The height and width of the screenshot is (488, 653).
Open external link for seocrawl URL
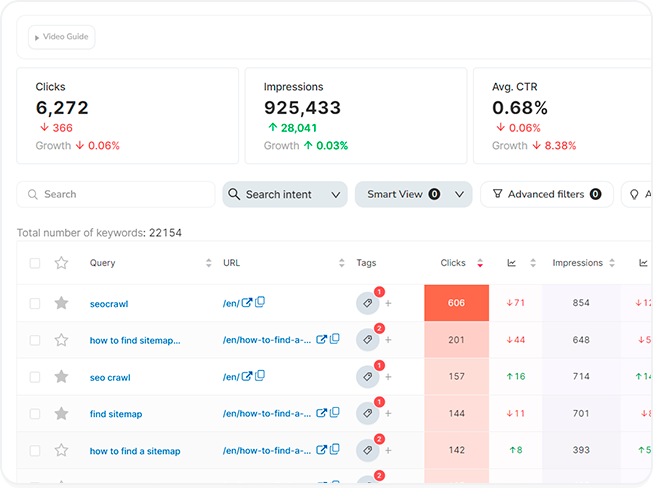[x=247, y=303]
